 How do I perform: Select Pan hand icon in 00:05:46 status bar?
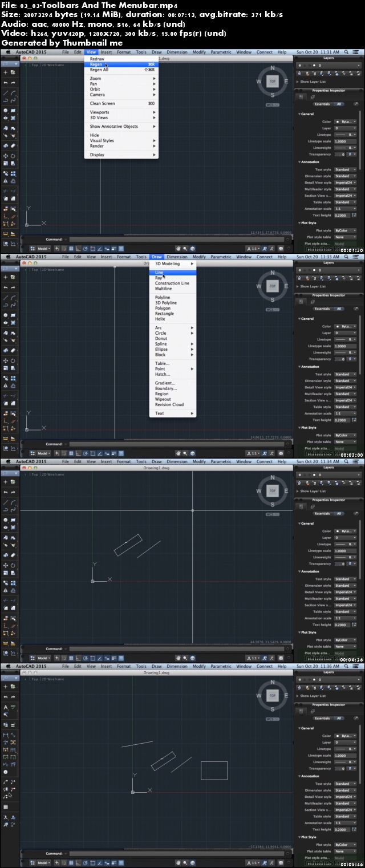178,863
